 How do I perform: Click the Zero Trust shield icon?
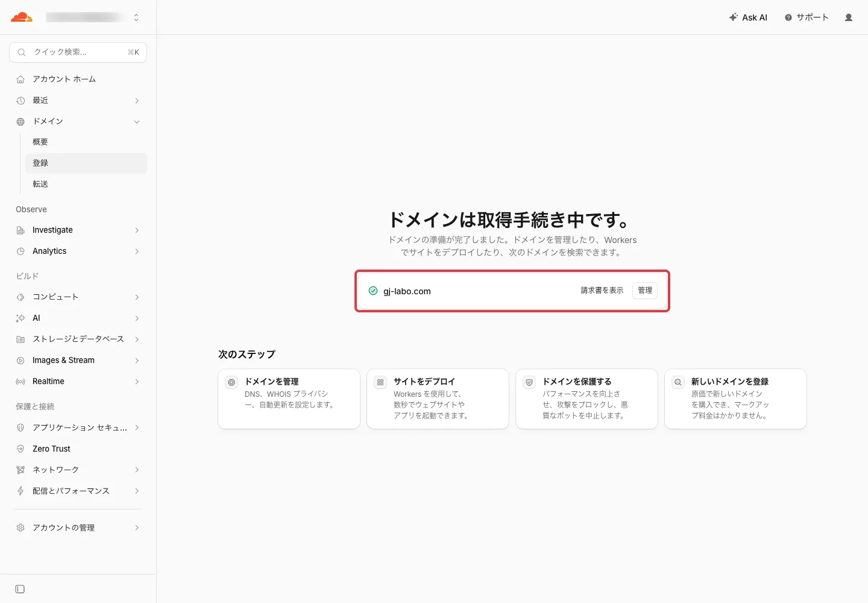tap(20, 449)
